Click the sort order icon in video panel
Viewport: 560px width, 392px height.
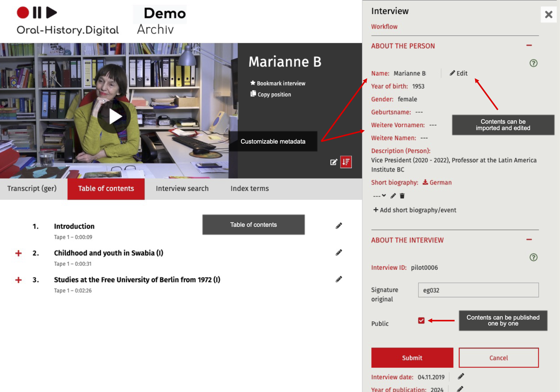click(346, 162)
